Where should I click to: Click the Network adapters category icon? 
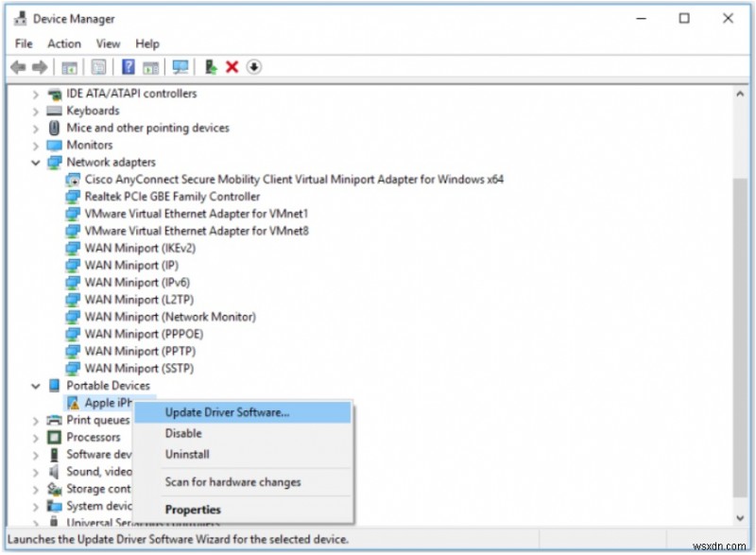[x=55, y=163]
